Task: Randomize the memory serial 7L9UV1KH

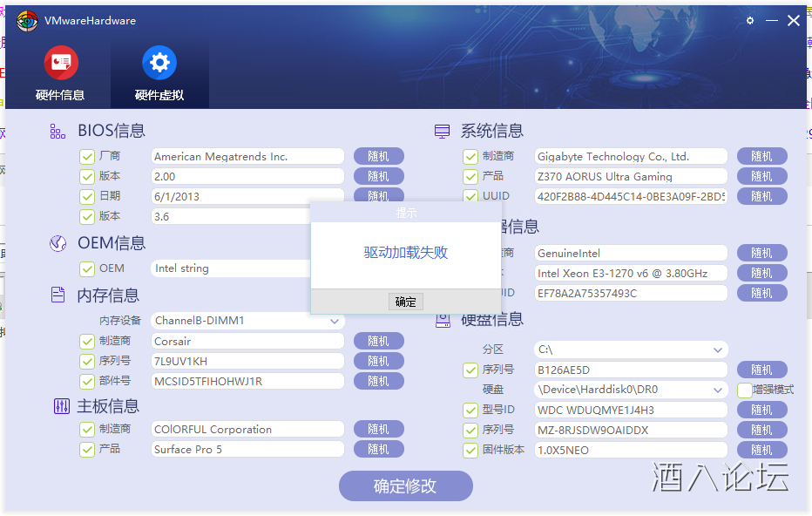Action: [x=378, y=361]
